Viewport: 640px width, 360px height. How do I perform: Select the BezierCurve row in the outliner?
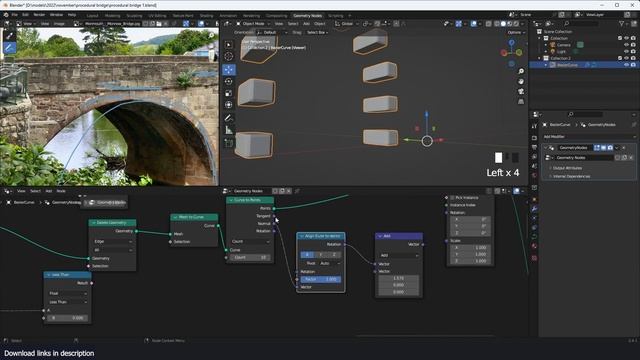pyautogui.click(x=584, y=65)
